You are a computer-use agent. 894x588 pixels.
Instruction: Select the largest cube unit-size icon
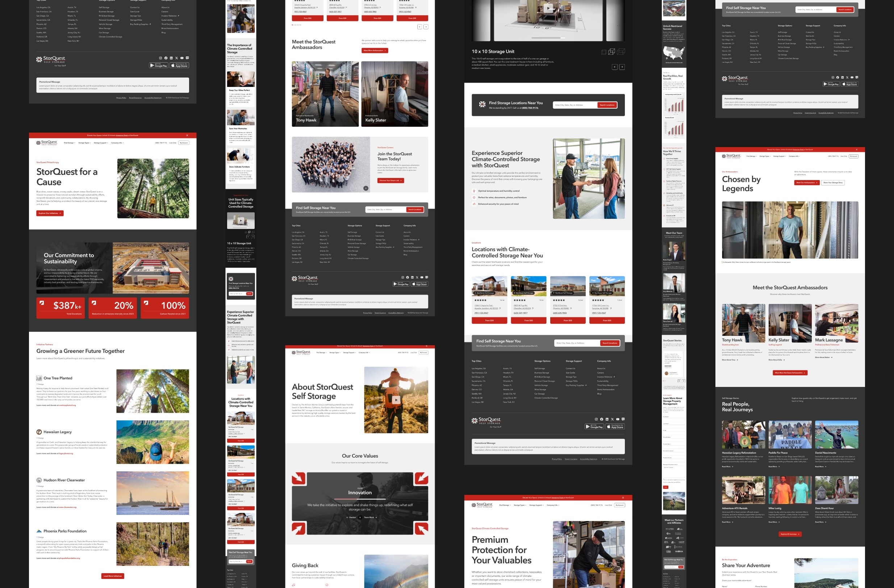[621, 52]
